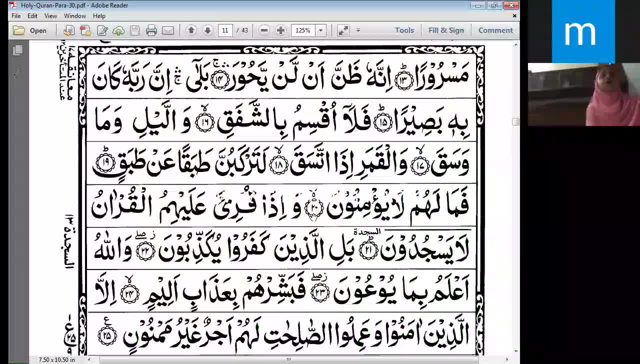This screenshot has height=364, width=640.
Task: Click the Open folder button
Action: pyautogui.click(x=30, y=30)
